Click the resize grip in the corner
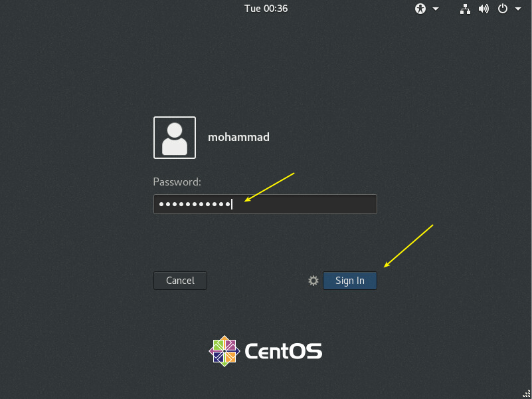532x399 pixels. tap(525, 393)
